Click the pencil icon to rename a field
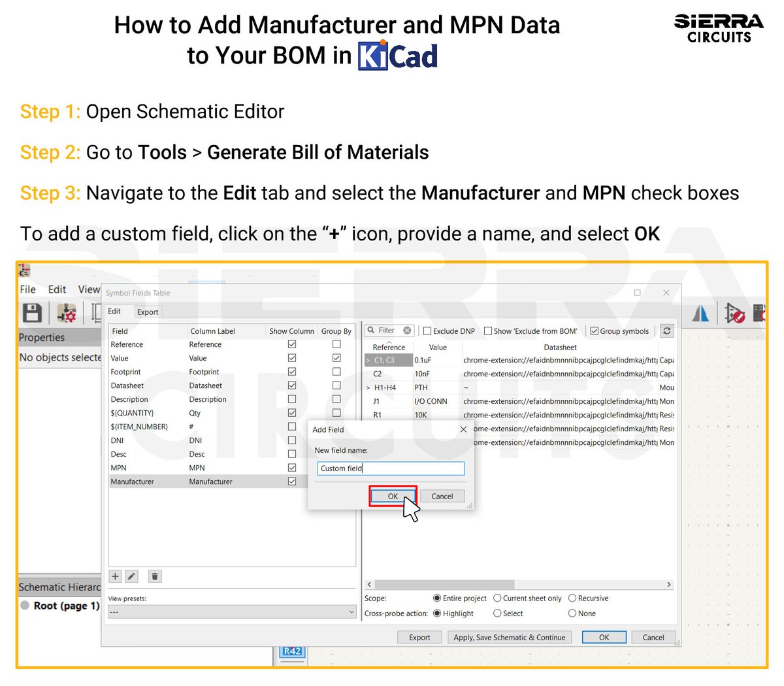This screenshot has height=686, width=784. point(131,576)
